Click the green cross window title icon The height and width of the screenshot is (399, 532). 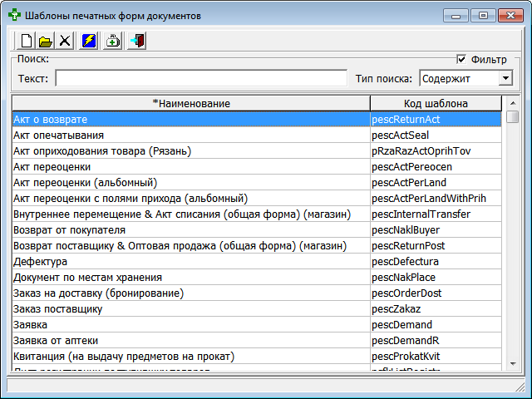[x=14, y=15]
